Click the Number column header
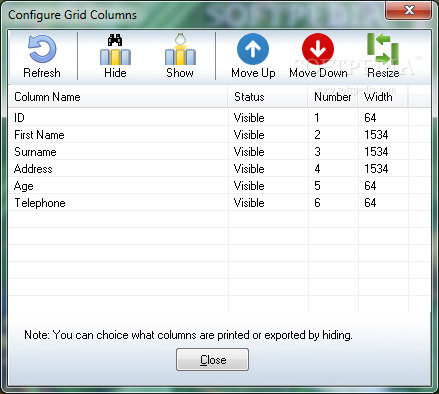Image resolution: width=439 pixels, height=394 pixels. tap(333, 97)
